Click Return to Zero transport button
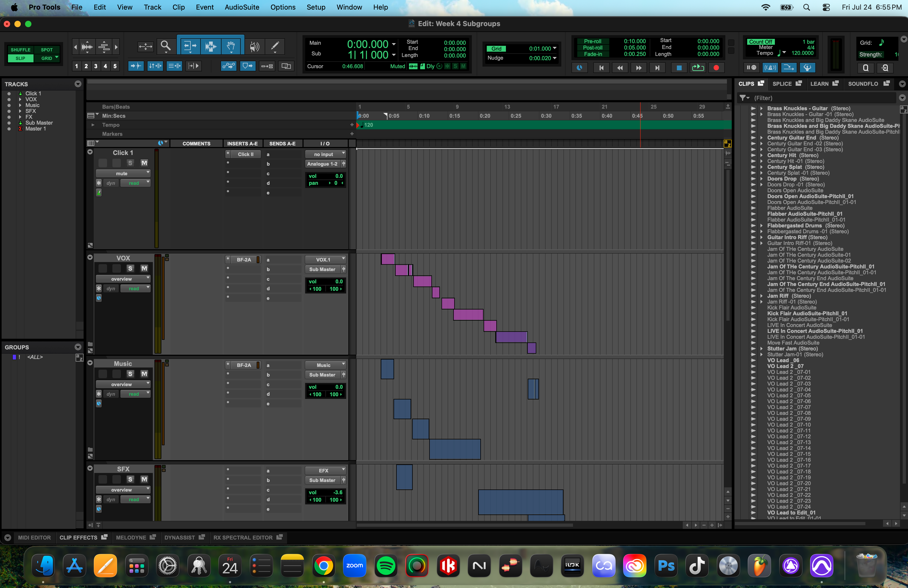The width and height of the screenshot is (908, 588). [x=601, y=68]
